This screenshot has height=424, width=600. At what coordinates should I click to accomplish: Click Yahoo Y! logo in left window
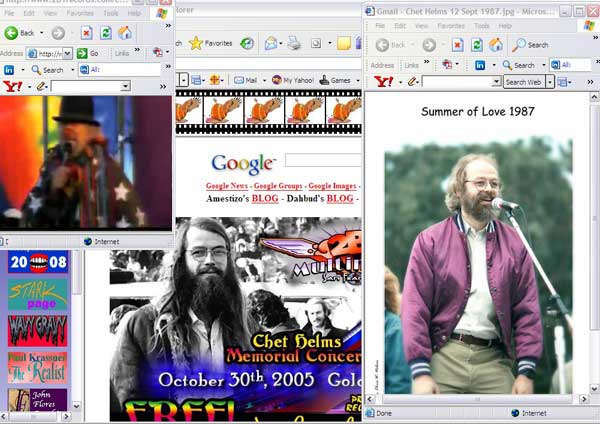[13, 86]
